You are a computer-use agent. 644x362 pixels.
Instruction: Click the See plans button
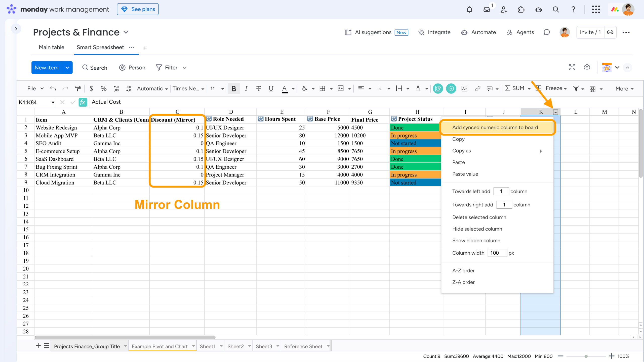point(138,9)
